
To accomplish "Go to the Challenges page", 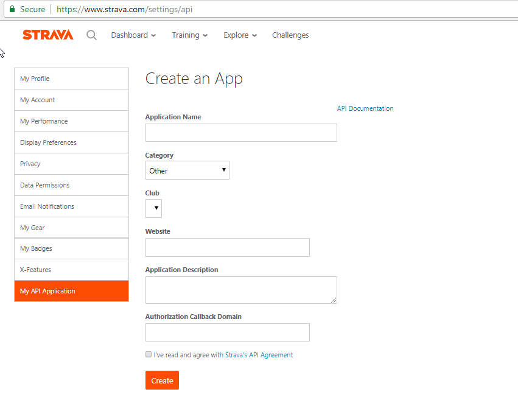I will pyautogui.click(x=290, y=35).
